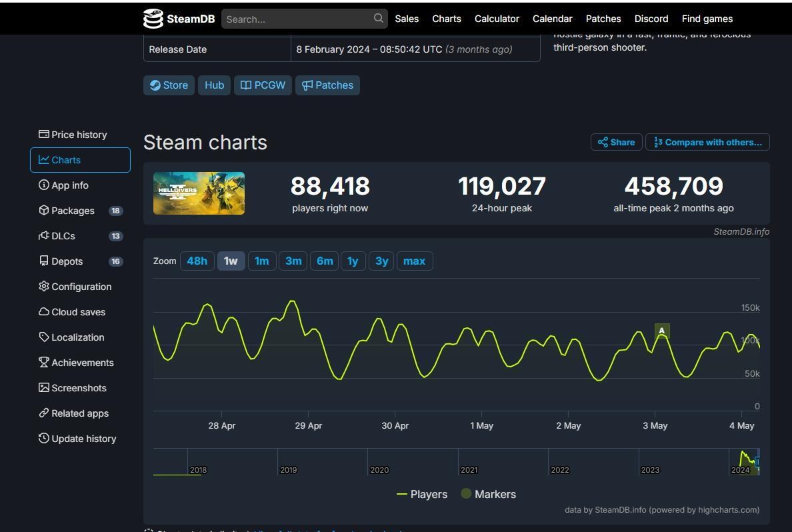Click the SteamDB logo icon
The height and width of the screenshot is (532, 792).
153,19
